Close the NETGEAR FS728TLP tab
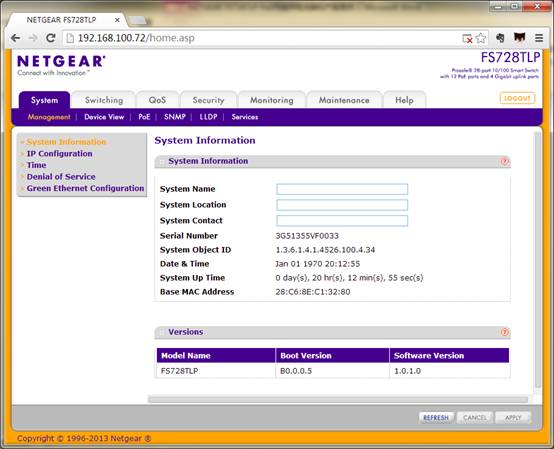The width and height of the screenshot is (554, 449). point(117,20)
